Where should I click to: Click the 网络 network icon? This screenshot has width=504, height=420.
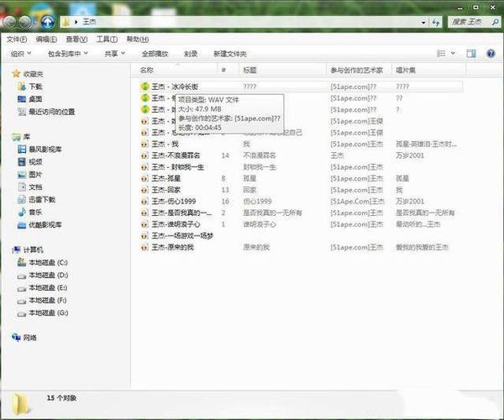[x=16, y=337]
